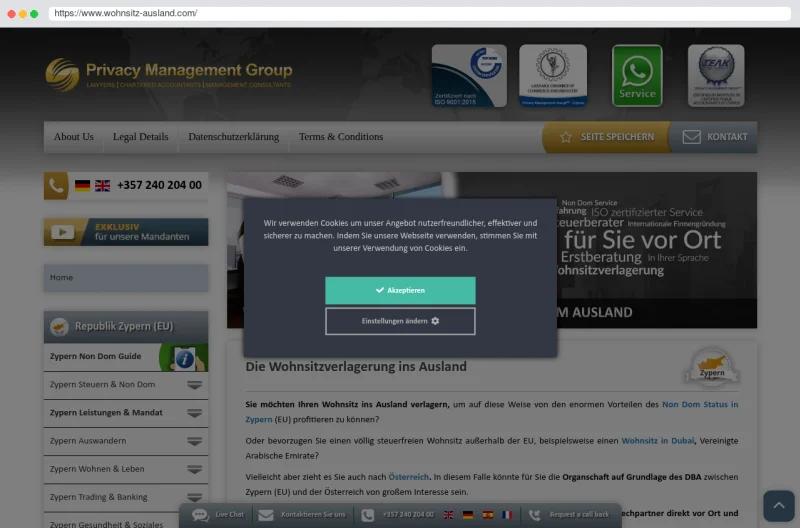Open Terms & Conditions menu item
The image size is (800, 528).
341,137
